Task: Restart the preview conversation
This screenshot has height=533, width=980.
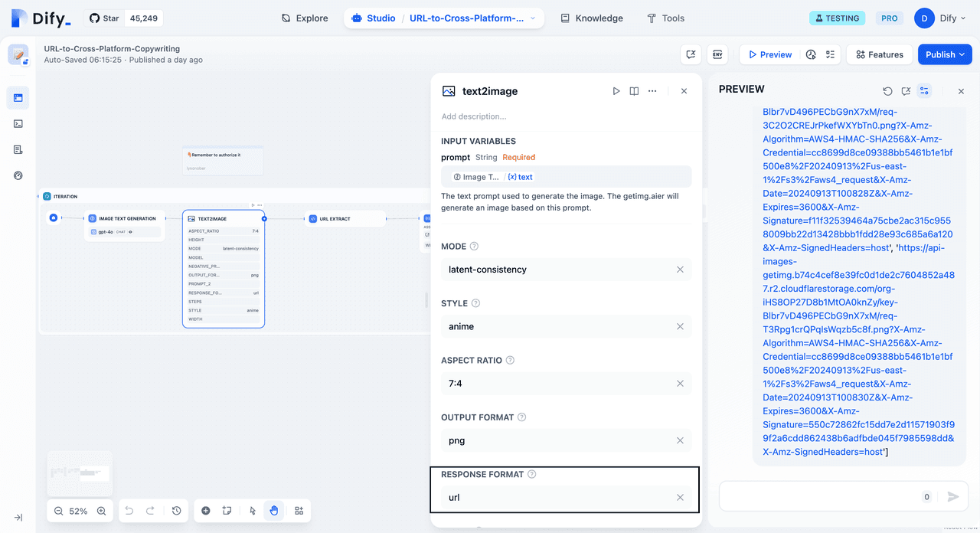Action: pyautogui.click(x=887, y=91)
